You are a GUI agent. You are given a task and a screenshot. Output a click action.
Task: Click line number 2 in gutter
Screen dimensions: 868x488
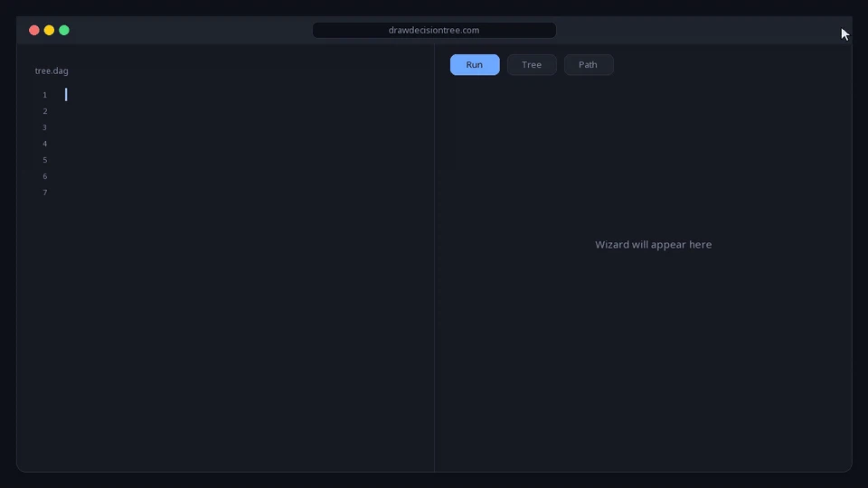coord(45,111)
